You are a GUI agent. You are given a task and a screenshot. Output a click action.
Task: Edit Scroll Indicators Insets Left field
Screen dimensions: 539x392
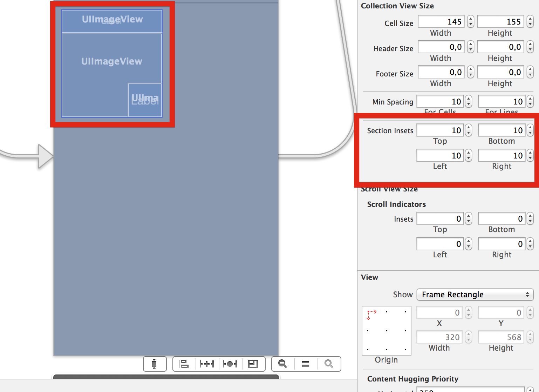coord(440,244)
